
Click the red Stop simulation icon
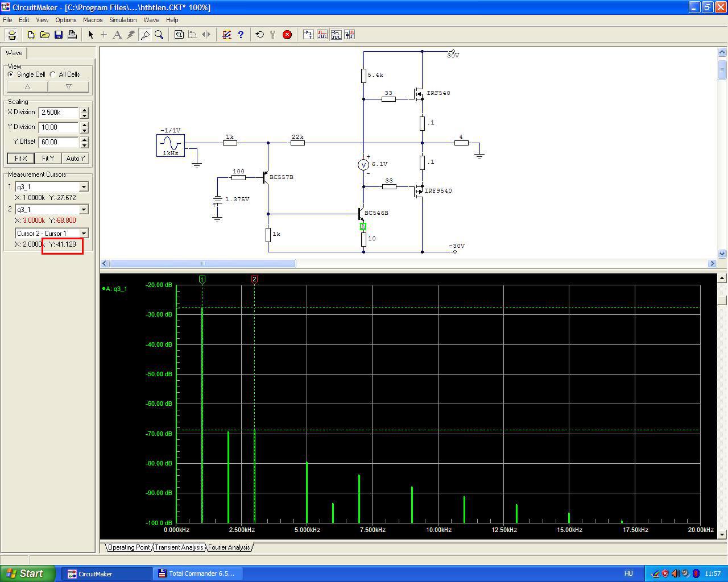[287, 35]
